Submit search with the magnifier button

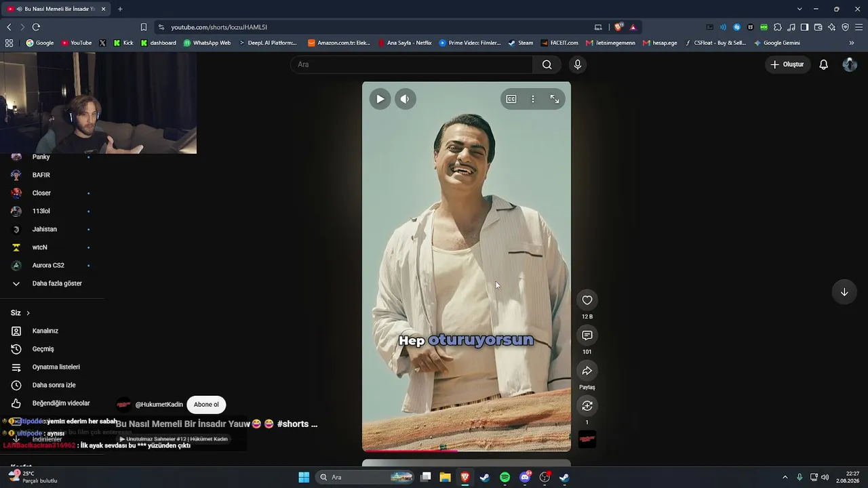tap(547, 64)
